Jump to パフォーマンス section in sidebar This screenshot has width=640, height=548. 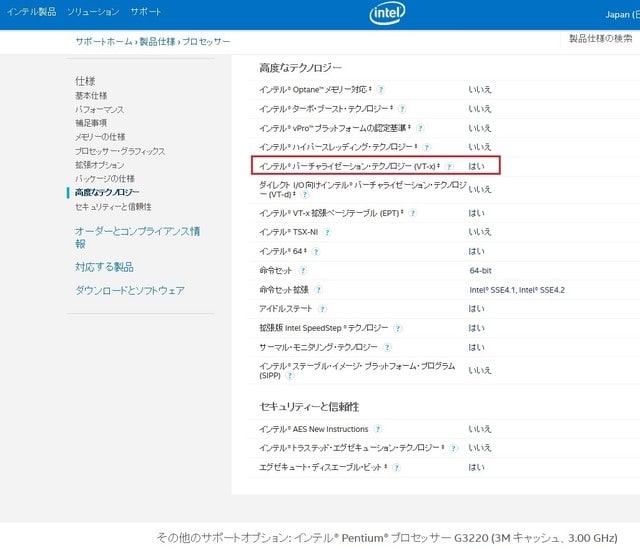click(x=99, y=109)
